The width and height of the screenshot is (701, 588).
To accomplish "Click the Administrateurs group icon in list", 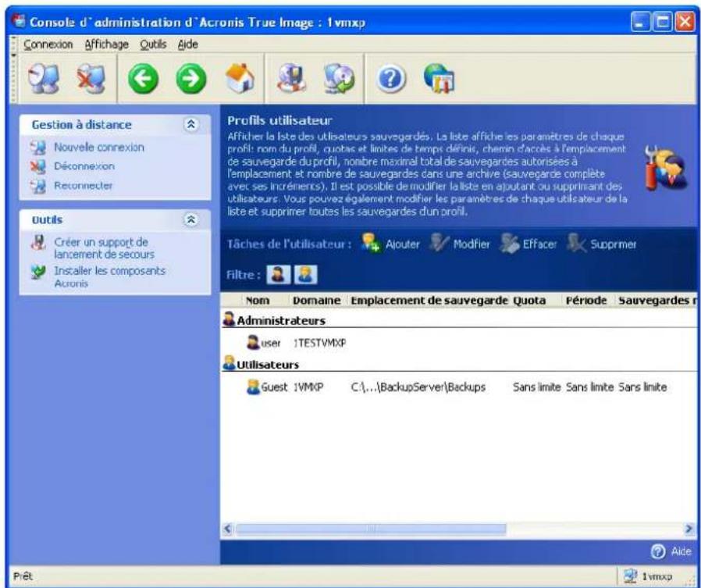I will coord(229,319).
